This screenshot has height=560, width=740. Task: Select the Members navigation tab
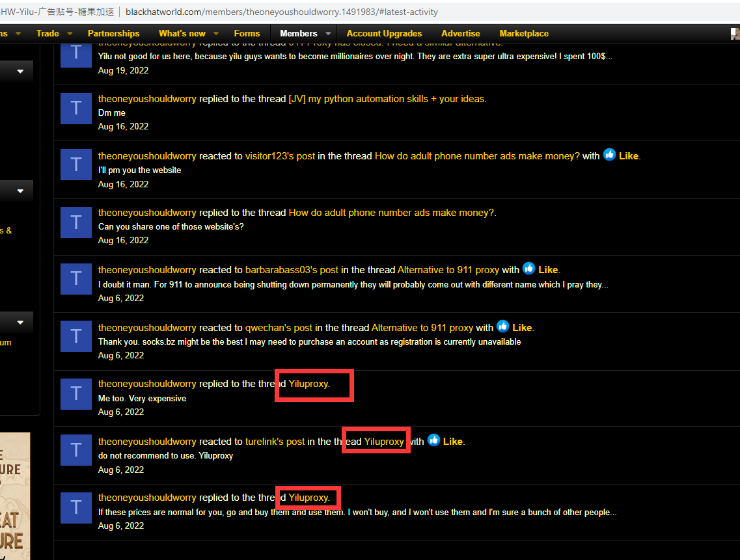point(298,34)
